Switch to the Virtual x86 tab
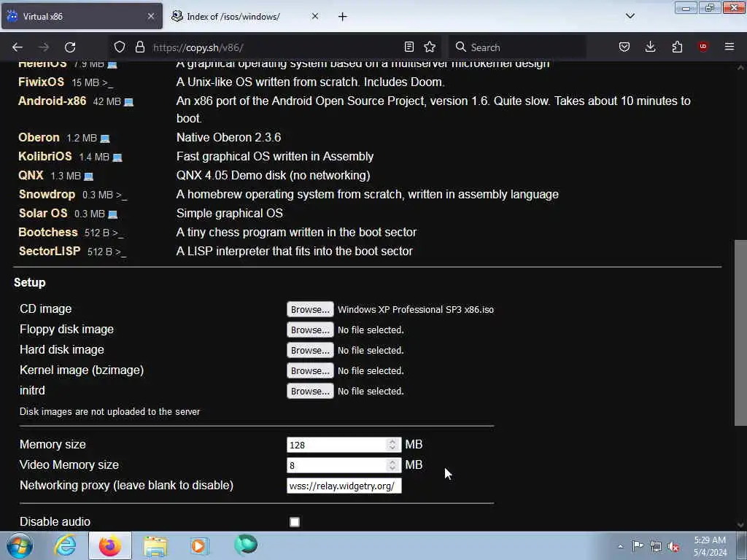The image size is (747, 560). coord(82,17)
